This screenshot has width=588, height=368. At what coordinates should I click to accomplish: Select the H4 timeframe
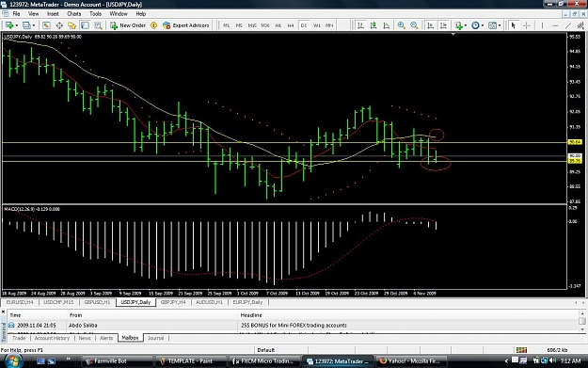pos(291,25)
